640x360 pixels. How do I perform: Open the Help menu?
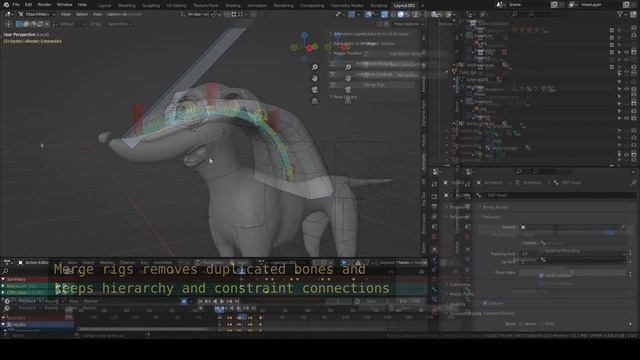click(82, 5)
